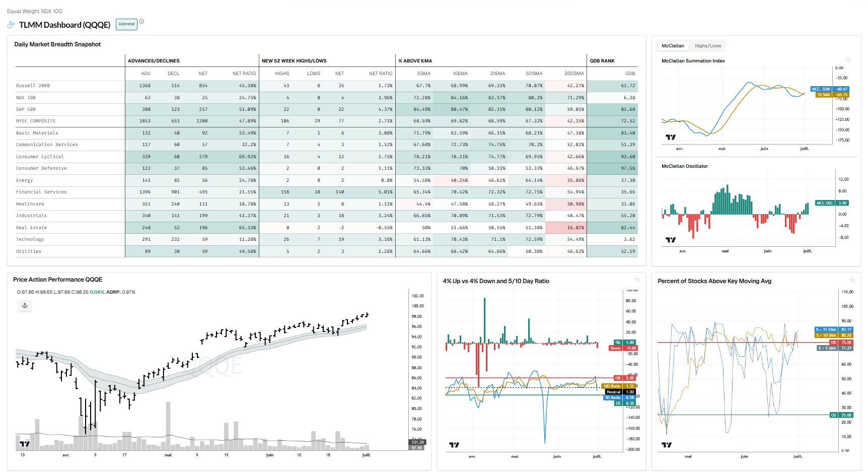Click the TLMM Dashboard (QQQE) title
Image resolution: width=868 pixels, height=473 pixels.
[64, 25]
